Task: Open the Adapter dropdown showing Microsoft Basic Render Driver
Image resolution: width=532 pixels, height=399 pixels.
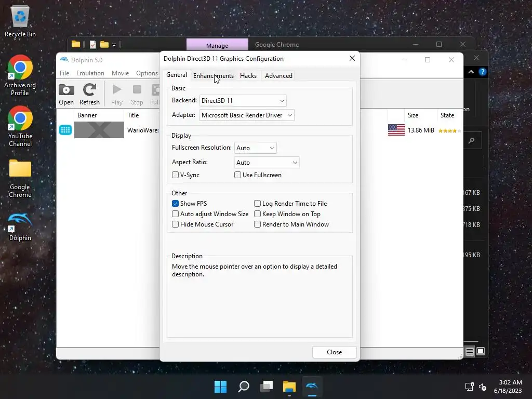Action: coord(247,115)
